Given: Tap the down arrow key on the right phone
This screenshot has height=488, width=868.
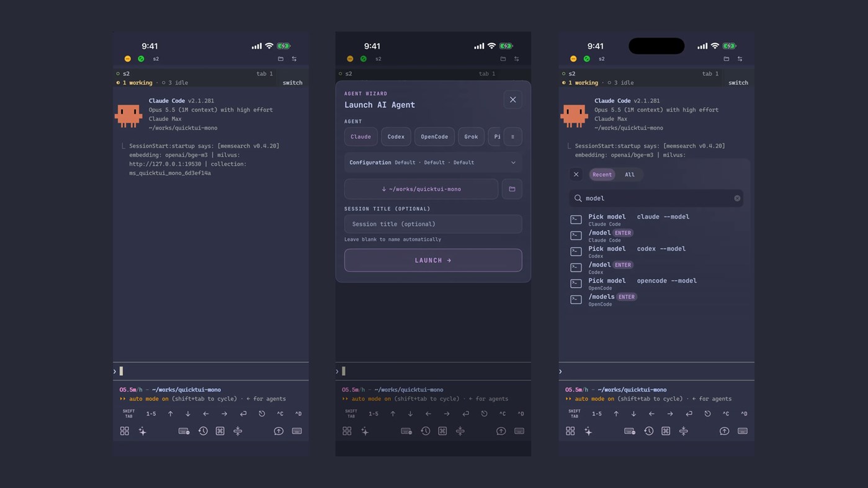Looking at the screenshot, I should pos(633,414).
